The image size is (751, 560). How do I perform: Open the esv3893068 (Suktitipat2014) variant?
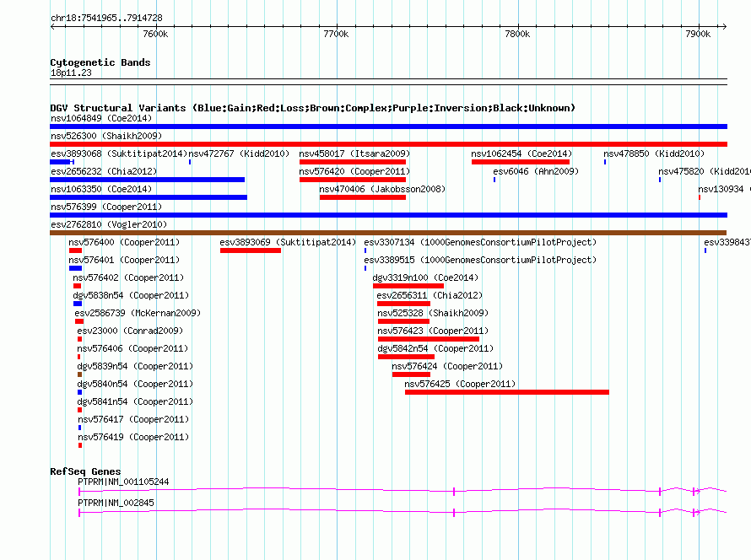(119, 153)
